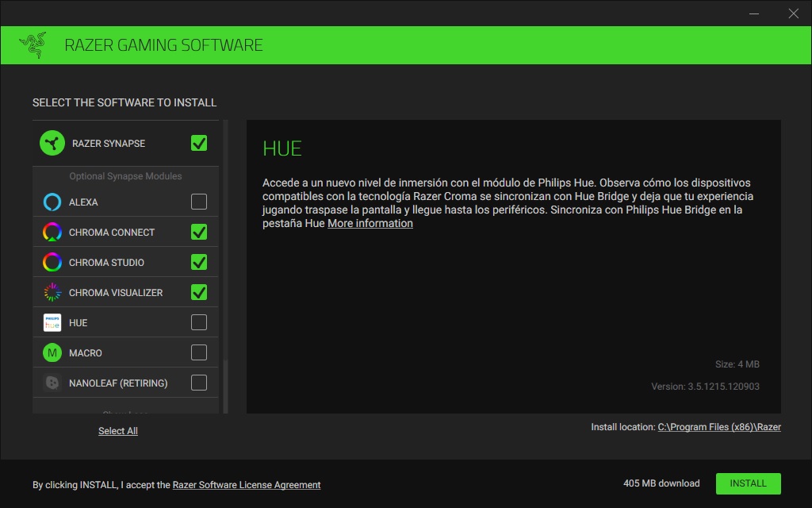Uncheck the Razer Synapse checkbox
This screenshot has width=812, height=508.
199,144
